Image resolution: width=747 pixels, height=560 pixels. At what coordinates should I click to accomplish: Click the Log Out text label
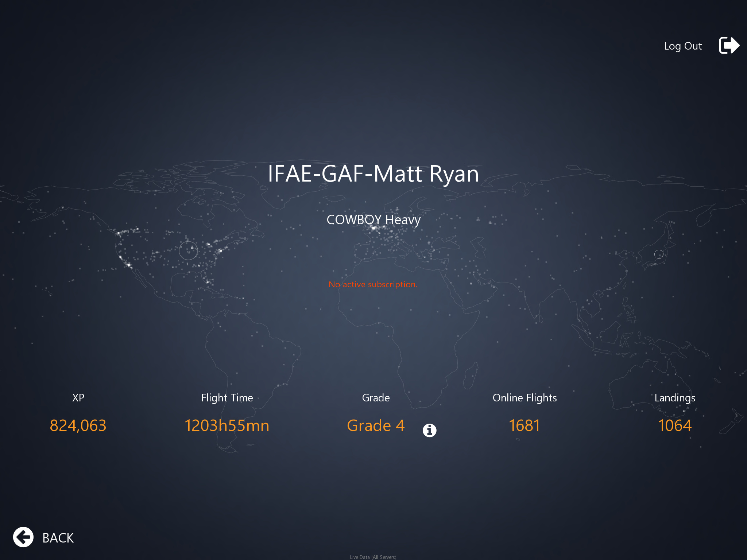pyautogui.click(x=682, y=46)
